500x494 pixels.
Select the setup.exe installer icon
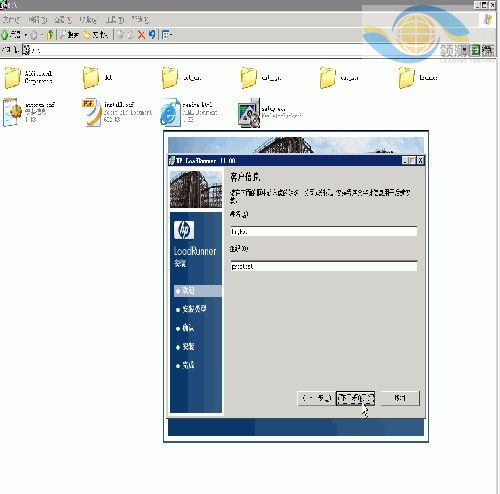click(249, 113)
